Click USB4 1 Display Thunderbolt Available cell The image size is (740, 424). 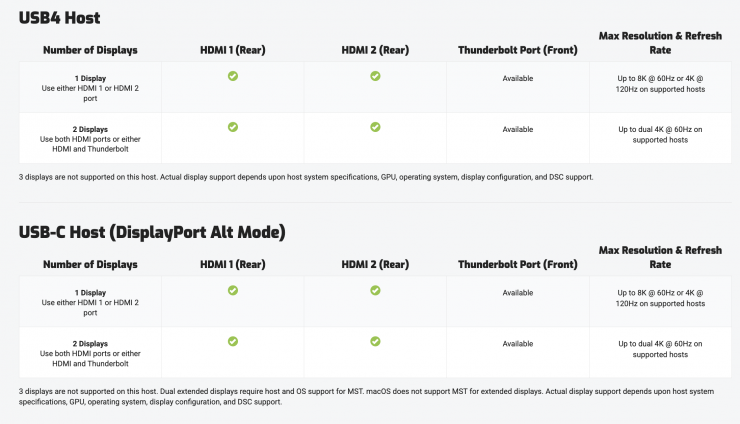click(518, 78)
